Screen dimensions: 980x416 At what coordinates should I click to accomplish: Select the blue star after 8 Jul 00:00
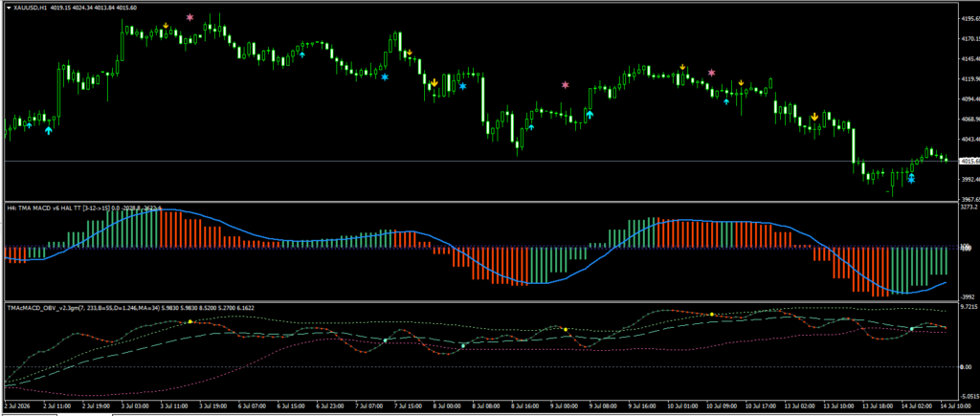462,86
